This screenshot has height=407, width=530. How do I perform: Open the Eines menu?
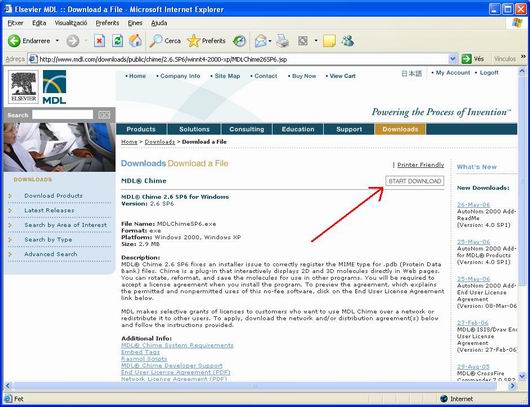[135, 23]
